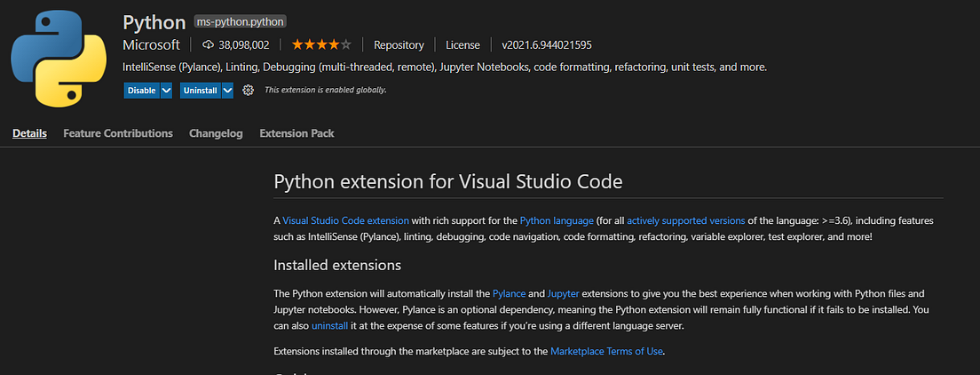Disable the Python extension
The height and width of the screenshot is (375, 980).
coord(142,90)
